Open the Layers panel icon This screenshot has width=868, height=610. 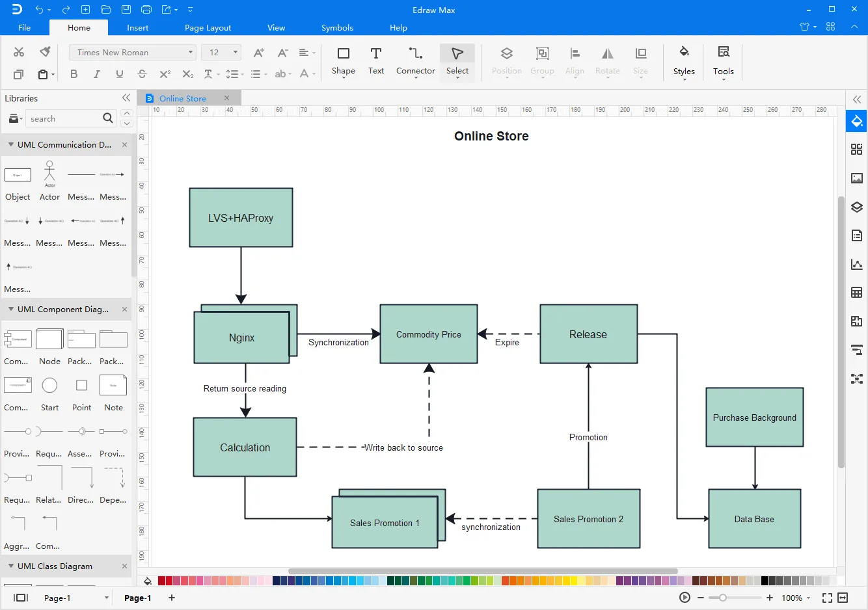pos(857,207)
